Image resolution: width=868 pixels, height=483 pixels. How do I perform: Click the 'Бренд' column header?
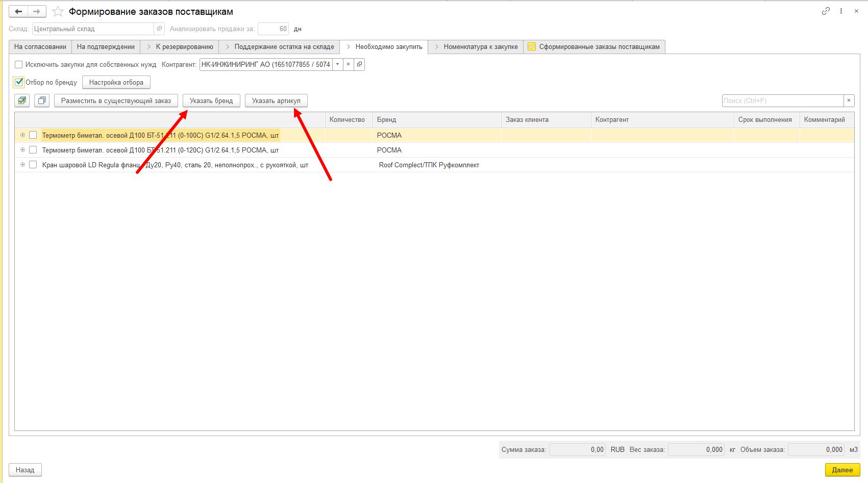[x=437, y=119]
